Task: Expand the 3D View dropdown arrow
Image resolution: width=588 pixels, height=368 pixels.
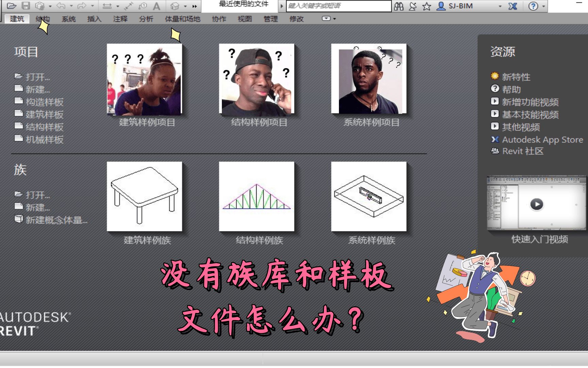Action: pos(185,6)
